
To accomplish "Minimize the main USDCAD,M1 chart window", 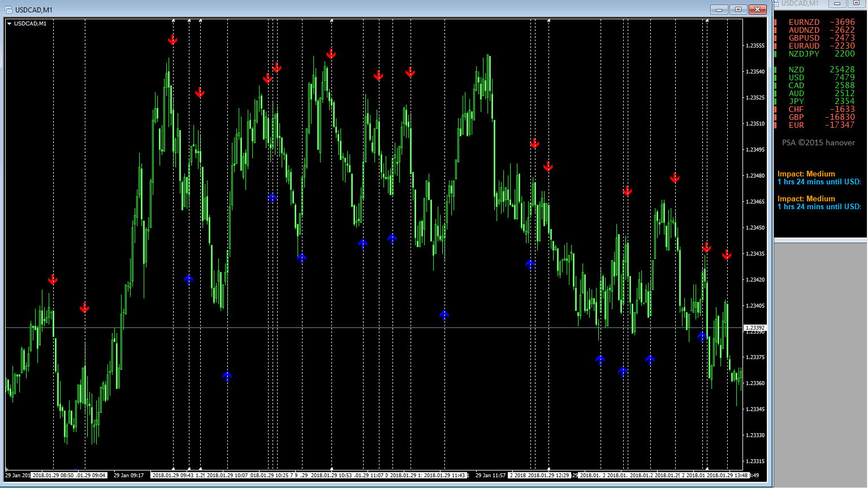I will [719, 10].
